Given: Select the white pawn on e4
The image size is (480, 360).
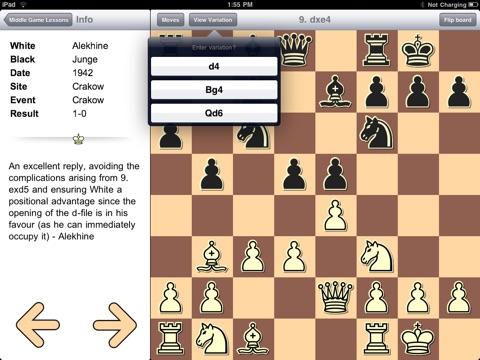Looking at the screenshot, I should (x=336, y=215).
